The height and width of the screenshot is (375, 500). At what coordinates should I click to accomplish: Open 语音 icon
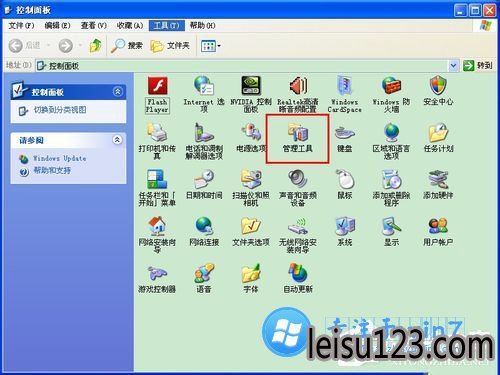point(204,273)
